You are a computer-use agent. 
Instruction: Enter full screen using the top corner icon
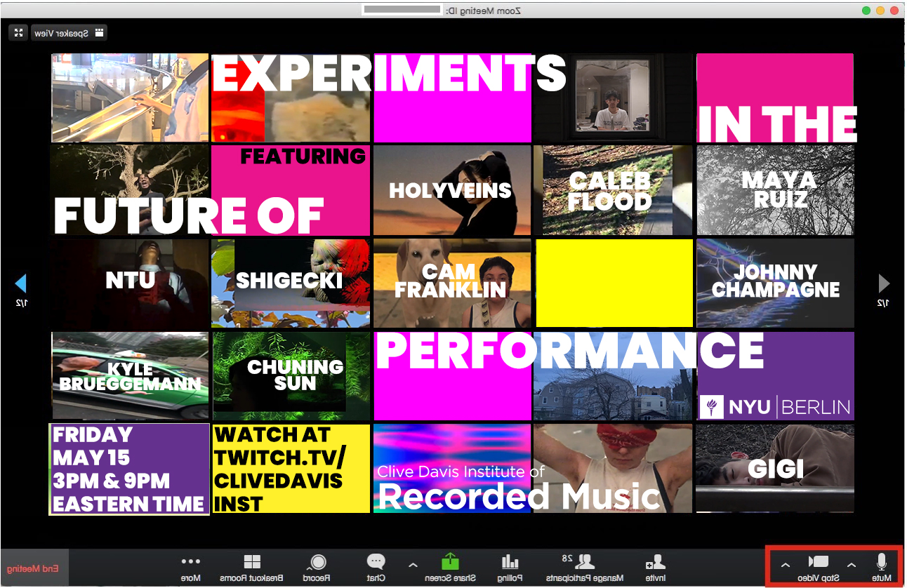click(19, 33)
